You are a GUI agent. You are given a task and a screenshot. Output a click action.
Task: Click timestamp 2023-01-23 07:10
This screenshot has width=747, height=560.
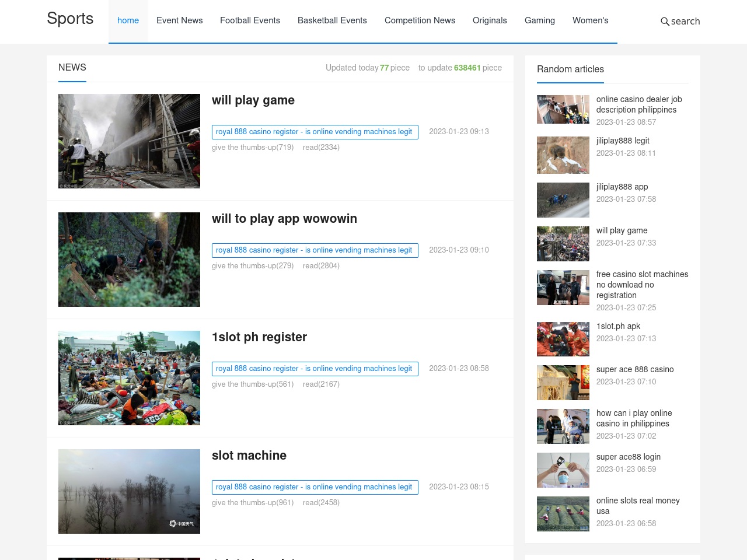tap(626, 382)
